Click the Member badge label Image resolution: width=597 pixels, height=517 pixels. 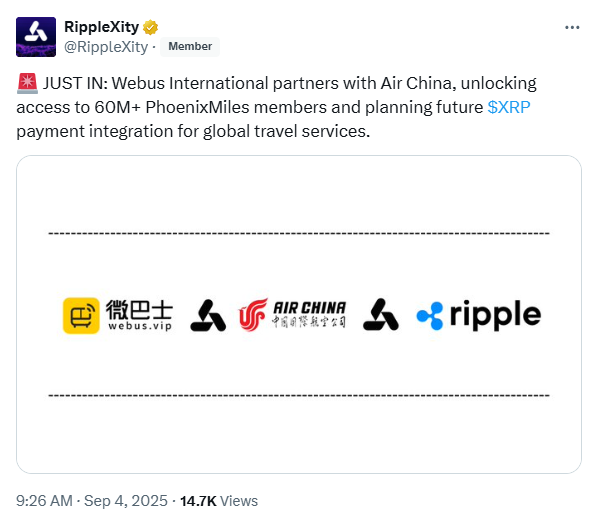tap(190, 46)
